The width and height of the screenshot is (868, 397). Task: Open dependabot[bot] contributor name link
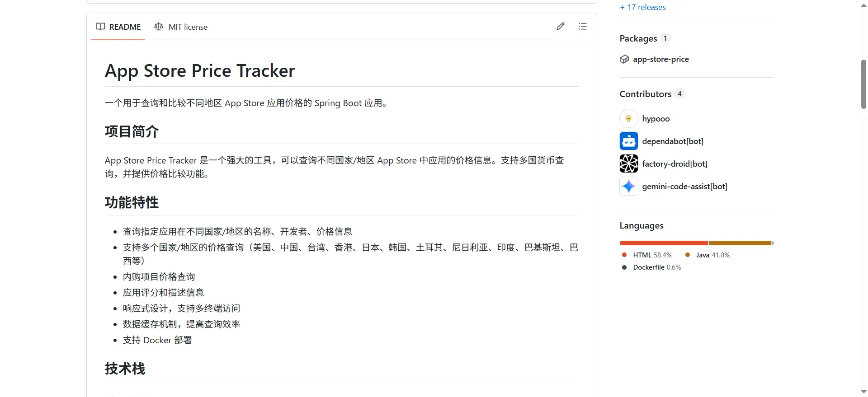coord(672,141)
